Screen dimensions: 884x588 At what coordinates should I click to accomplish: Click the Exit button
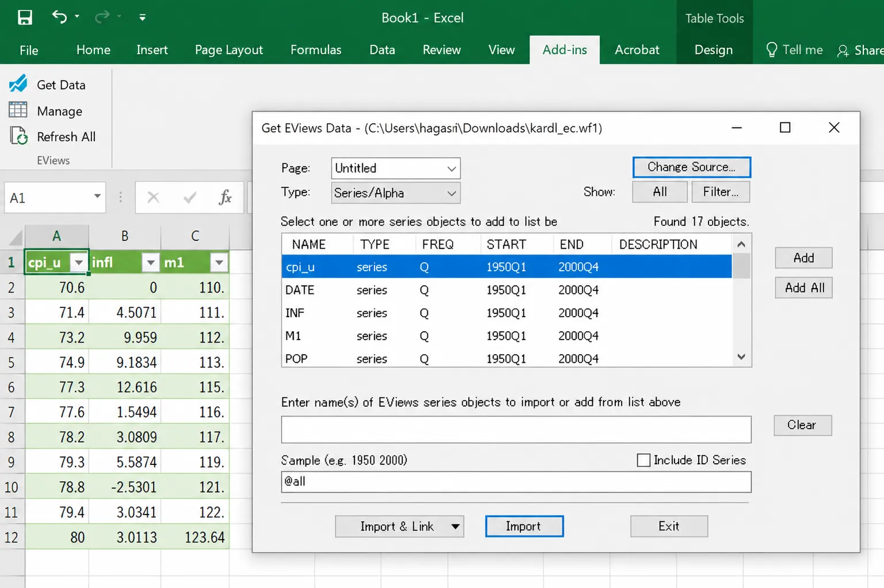[669, 526]
